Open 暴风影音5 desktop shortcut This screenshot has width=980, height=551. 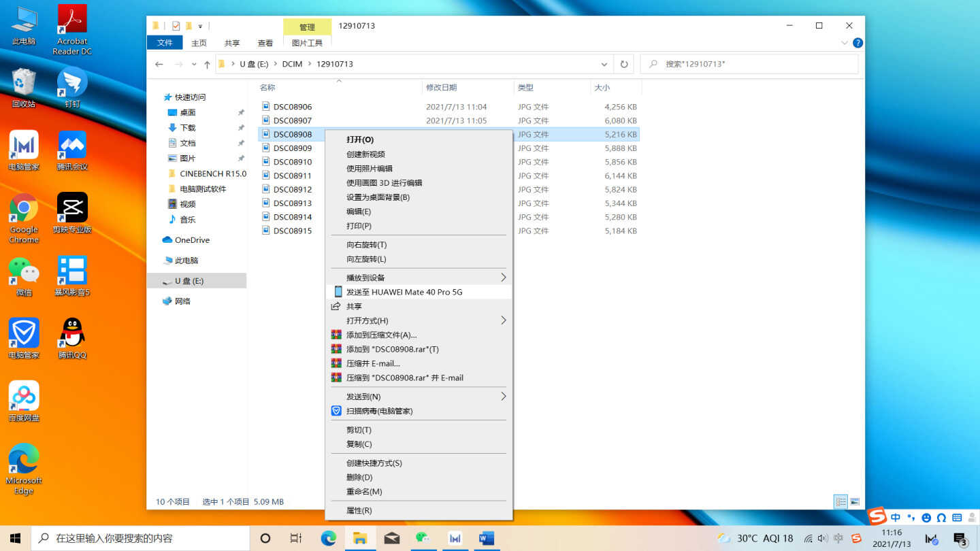(72, 276)
